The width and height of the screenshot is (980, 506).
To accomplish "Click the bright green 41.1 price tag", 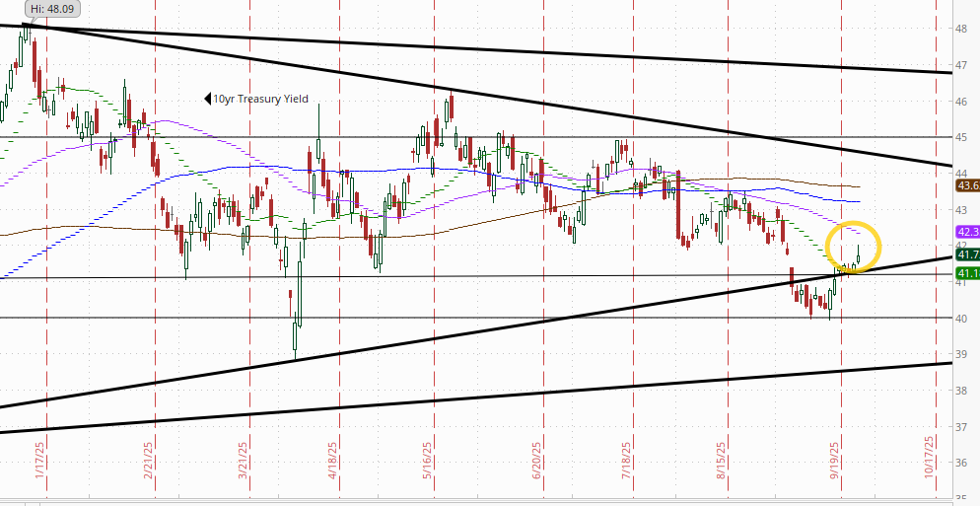I will click(x=967, y=272).
